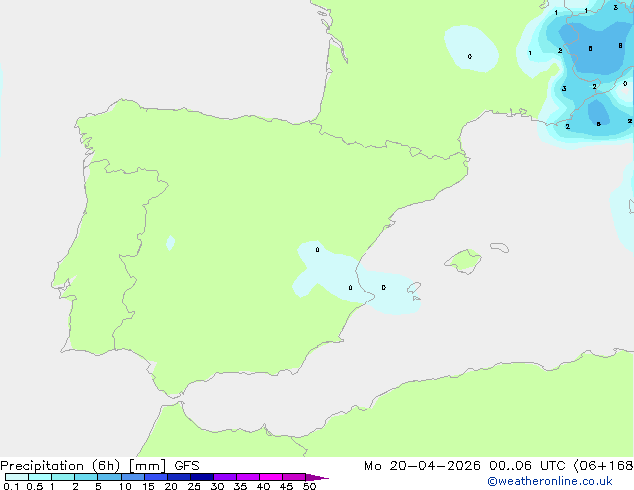Screen dimensions: 634x490
Task: Click the legend value label '10'
Action: coord(125,486)
